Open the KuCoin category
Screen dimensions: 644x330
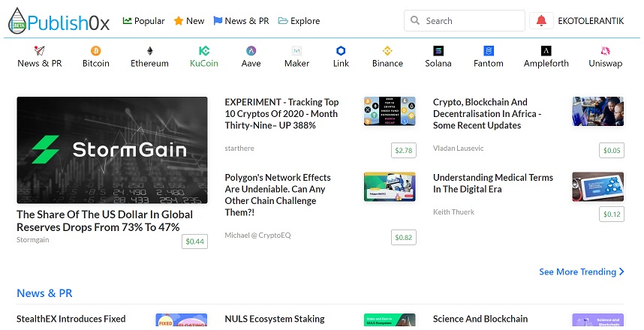click(x=204, y=57)
